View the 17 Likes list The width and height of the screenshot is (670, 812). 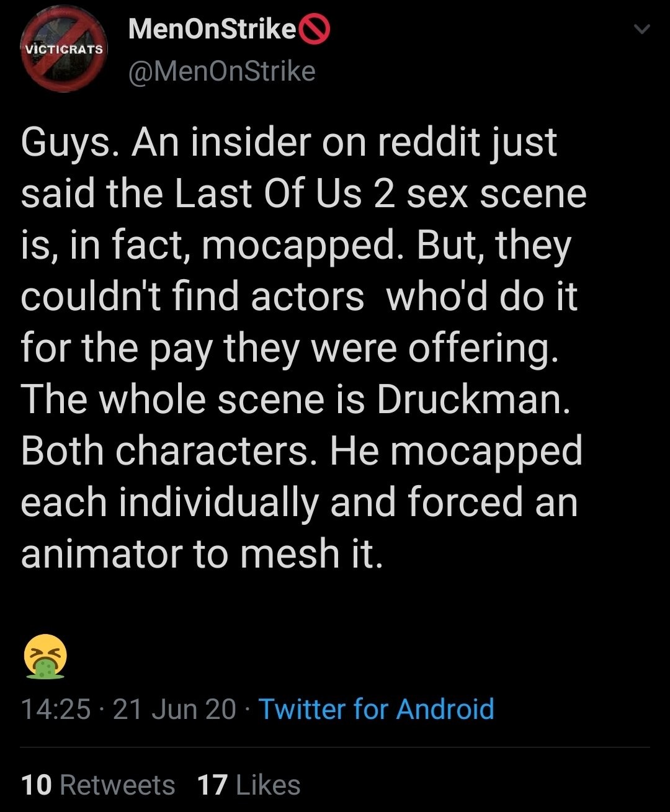click(249, 785)
